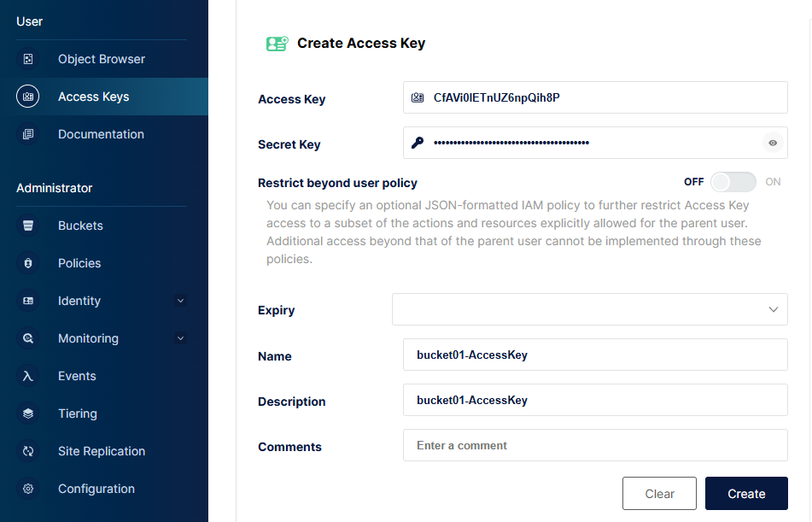Open the Expiry dropdown
812x522 pixels.
click(x=589, y=309)
